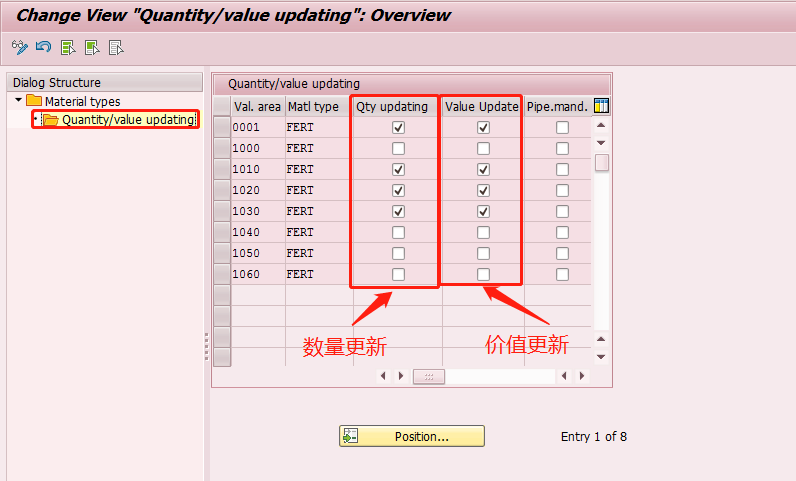Image resolution: width=796 pixels, height=481 pixels.
Task: Uncheck Value Update for val. area 0001
Action: pyautogui.click(x=483, y=127)
